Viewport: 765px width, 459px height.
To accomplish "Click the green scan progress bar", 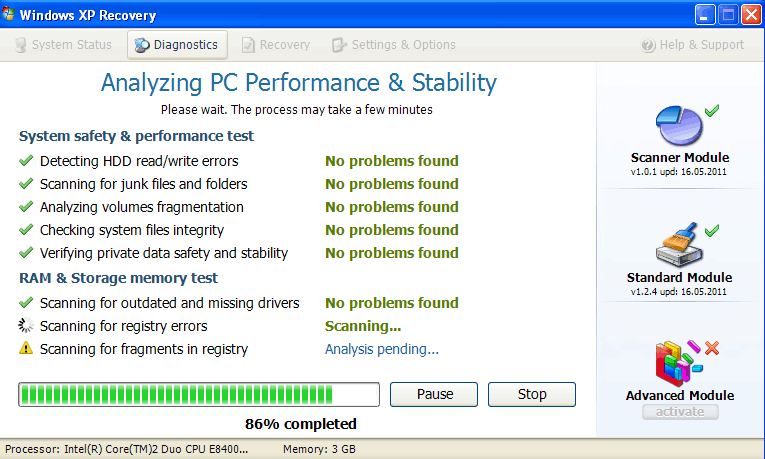I will pos(198,394).
